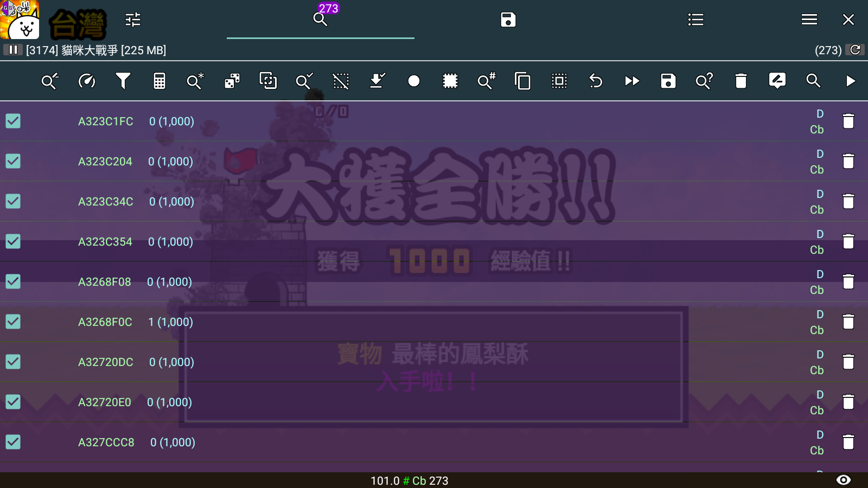The width and height of the screenshot is (868, 488).
Task: Delete the A32720DC result row
Action: coord(848,362)
